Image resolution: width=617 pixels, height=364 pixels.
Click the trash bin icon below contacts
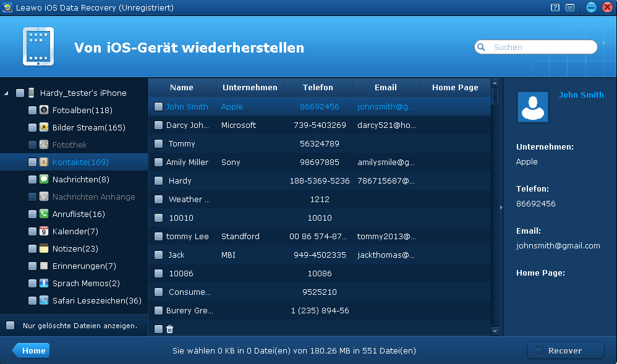(x=169, y=329)
